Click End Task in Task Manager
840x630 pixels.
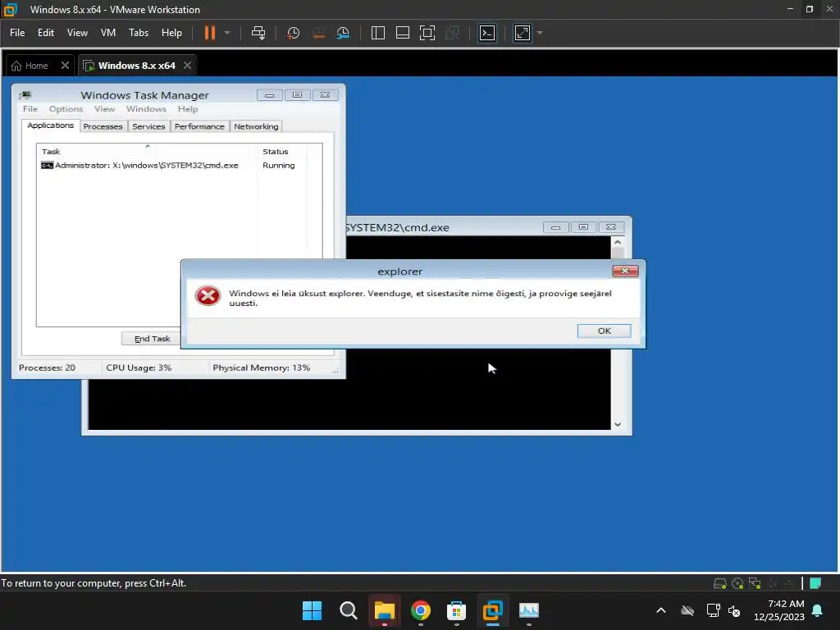[152, 339]
